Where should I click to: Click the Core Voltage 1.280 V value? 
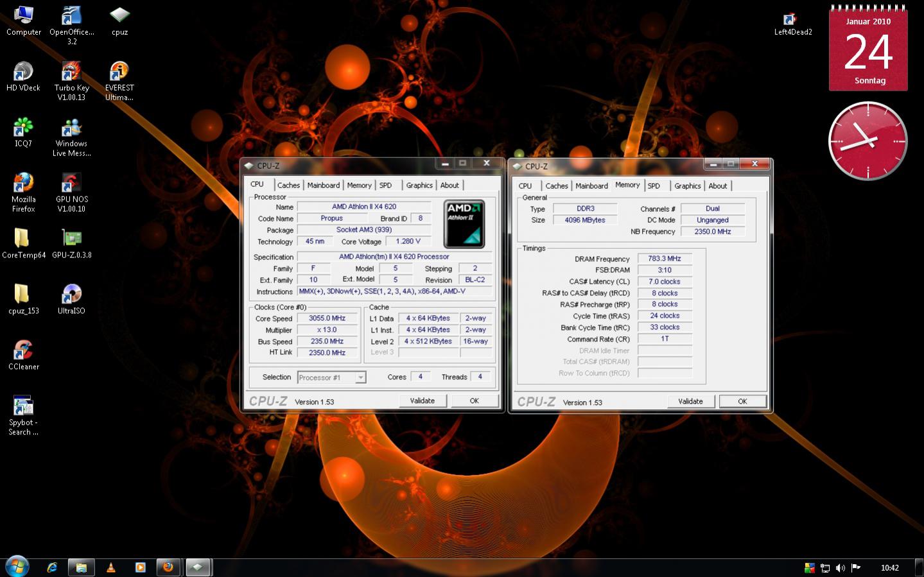(408, 241)
